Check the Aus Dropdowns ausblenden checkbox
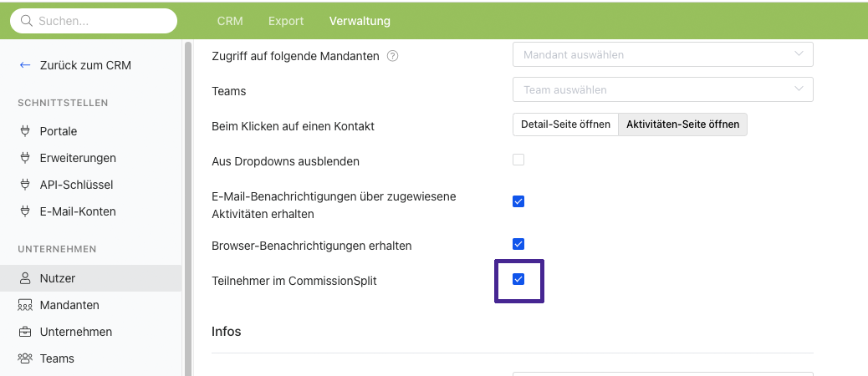Image resolution: width=868 pixels, height=376 pixels. click(518, 160)
